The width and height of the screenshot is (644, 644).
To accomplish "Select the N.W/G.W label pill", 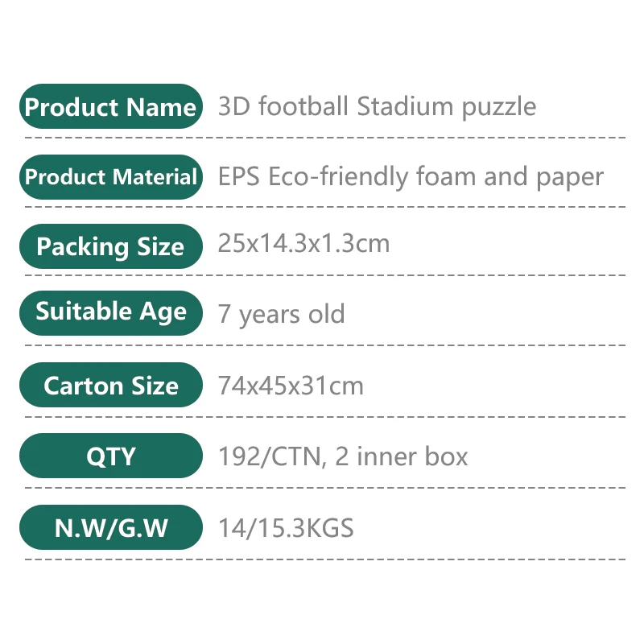I will tap(111, 527).
